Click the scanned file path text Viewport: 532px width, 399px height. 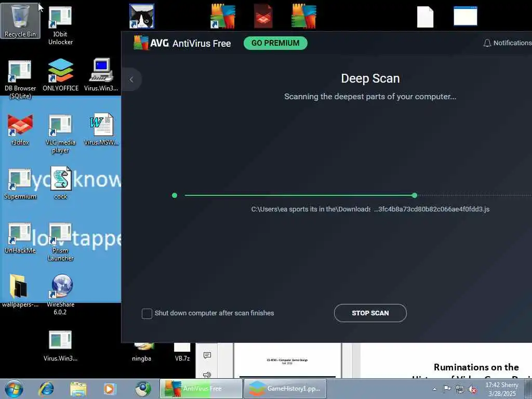(370, 209)
